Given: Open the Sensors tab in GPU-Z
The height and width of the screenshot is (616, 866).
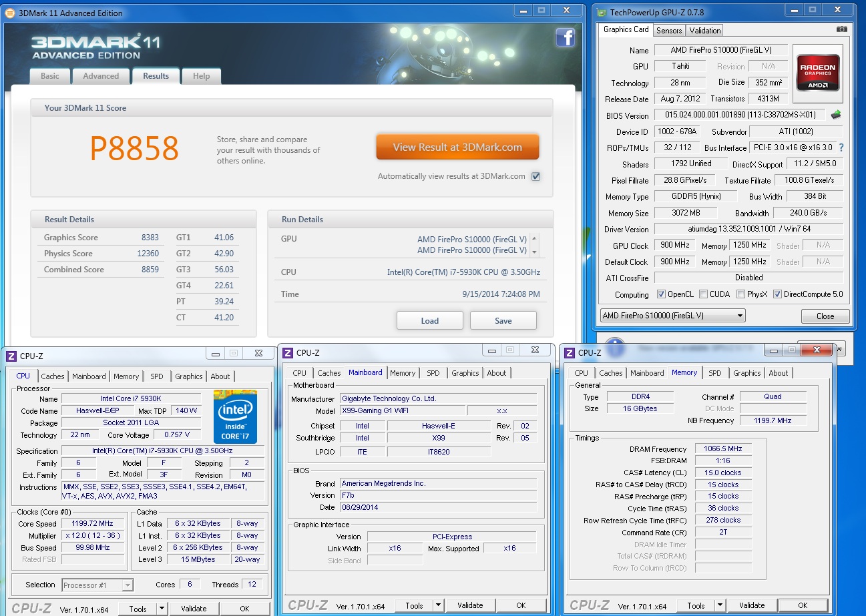Looking at the screenshot, I should (669, 31).
